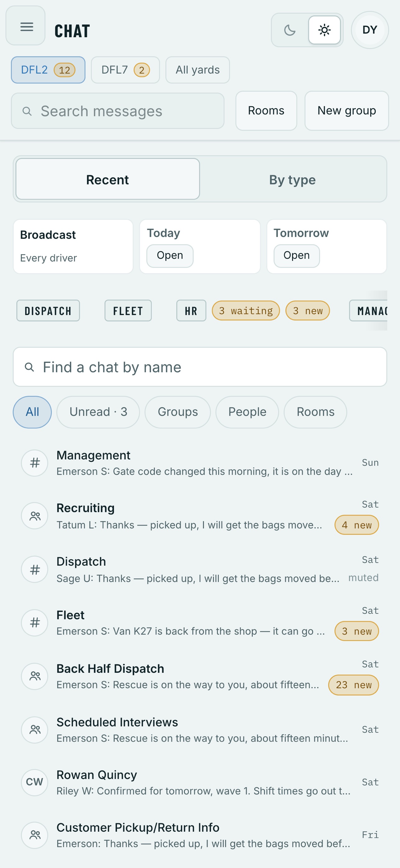The width and height of the screenshot is (400, 868).
Task: Filter chat list by Rooms pill
Action: (315, 412)
